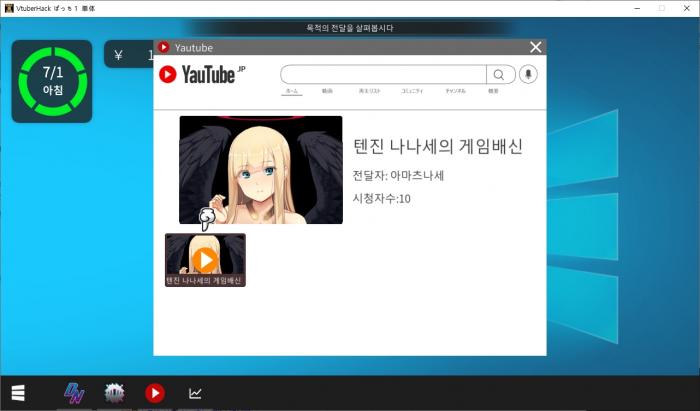Select the fifth tab チャンネル
This screenshot has width=700, height=411.
455,91
